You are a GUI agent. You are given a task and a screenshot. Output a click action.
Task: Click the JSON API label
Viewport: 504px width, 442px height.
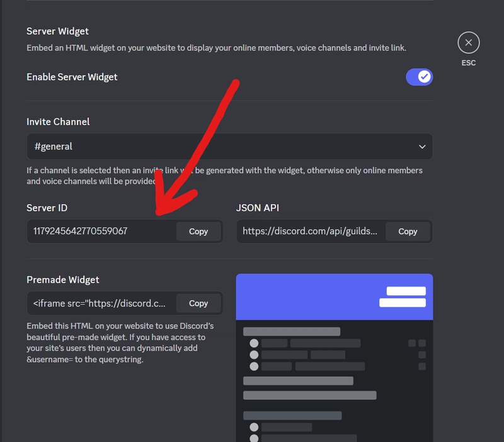(x=258, y=208)
